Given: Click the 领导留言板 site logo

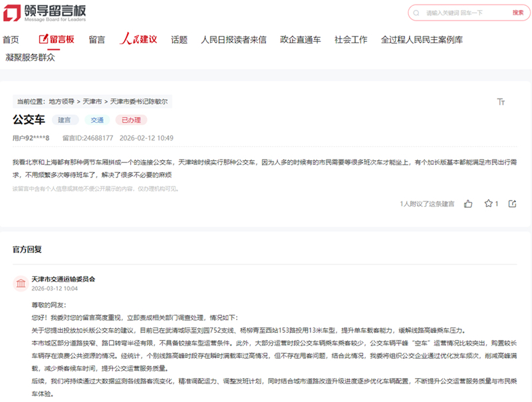Looking at the screenshot, I should click(45, 13).
